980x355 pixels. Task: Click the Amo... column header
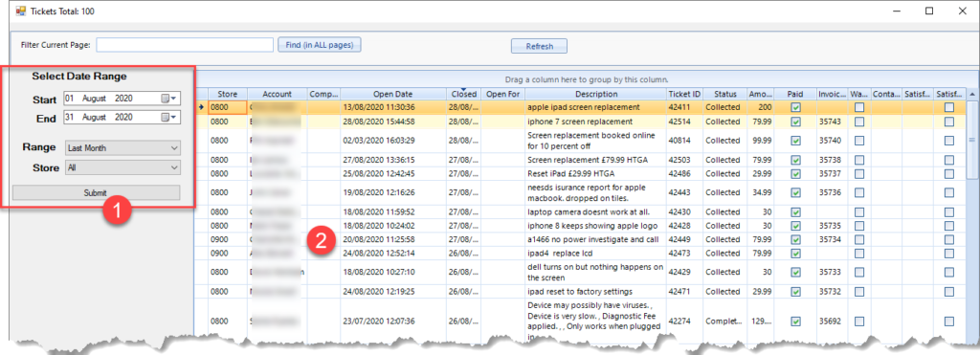761,94
